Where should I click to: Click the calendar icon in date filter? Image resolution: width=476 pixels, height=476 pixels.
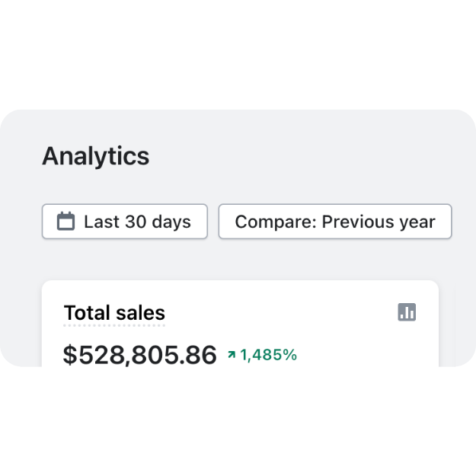coord(65,222)
